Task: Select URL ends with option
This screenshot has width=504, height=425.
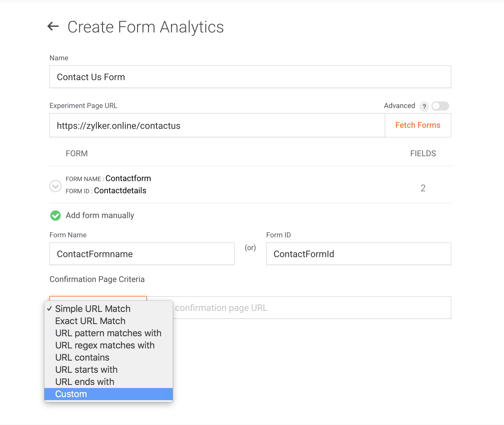Action: (x=85, y=382)
